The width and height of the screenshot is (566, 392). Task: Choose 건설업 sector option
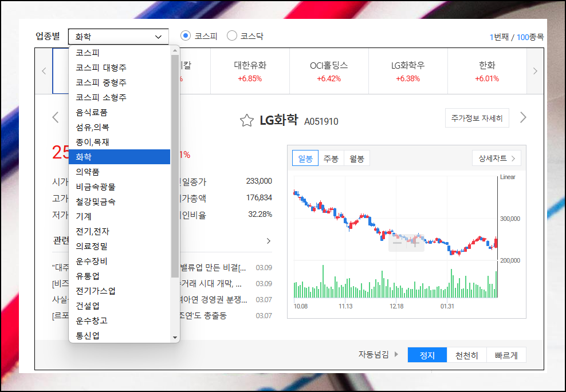click(x=119, y=306)
